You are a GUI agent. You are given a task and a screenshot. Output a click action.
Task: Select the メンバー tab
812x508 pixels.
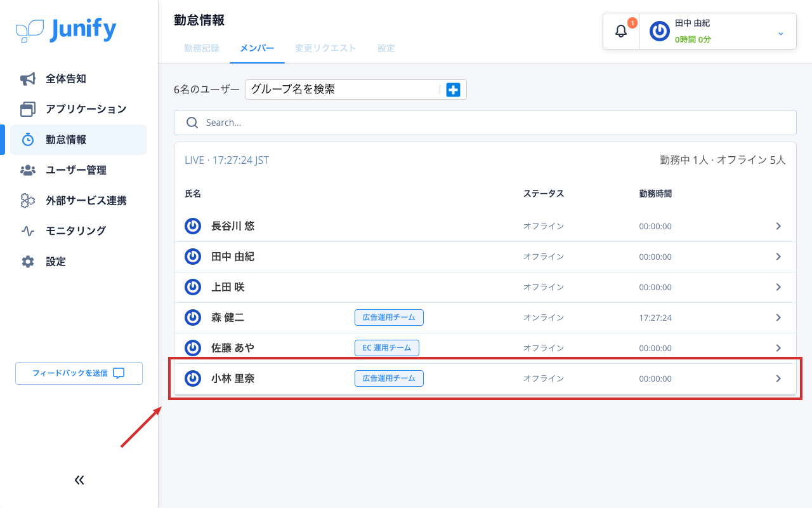[x=257, y=48]
